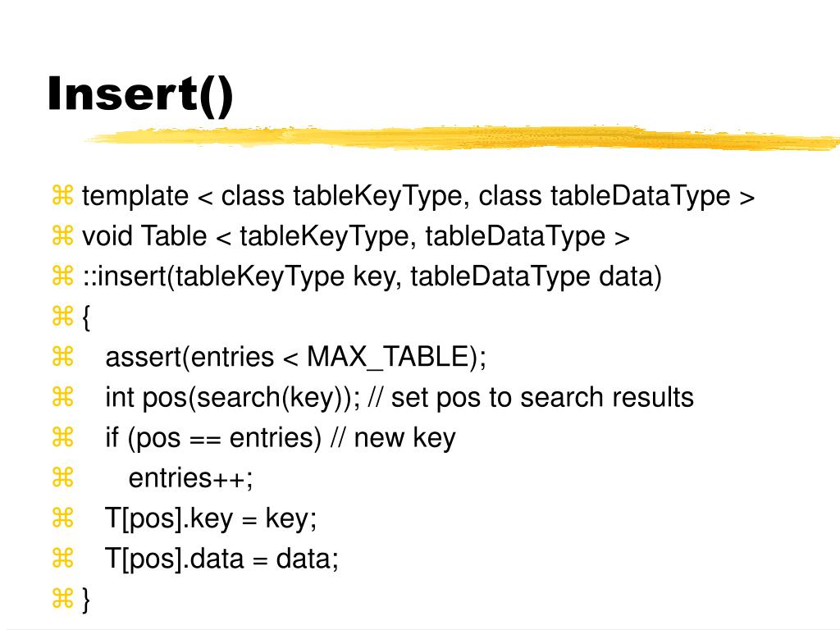
Task: Click the bullet icon beside the opening brace
Action: click(x=62, y=316)
